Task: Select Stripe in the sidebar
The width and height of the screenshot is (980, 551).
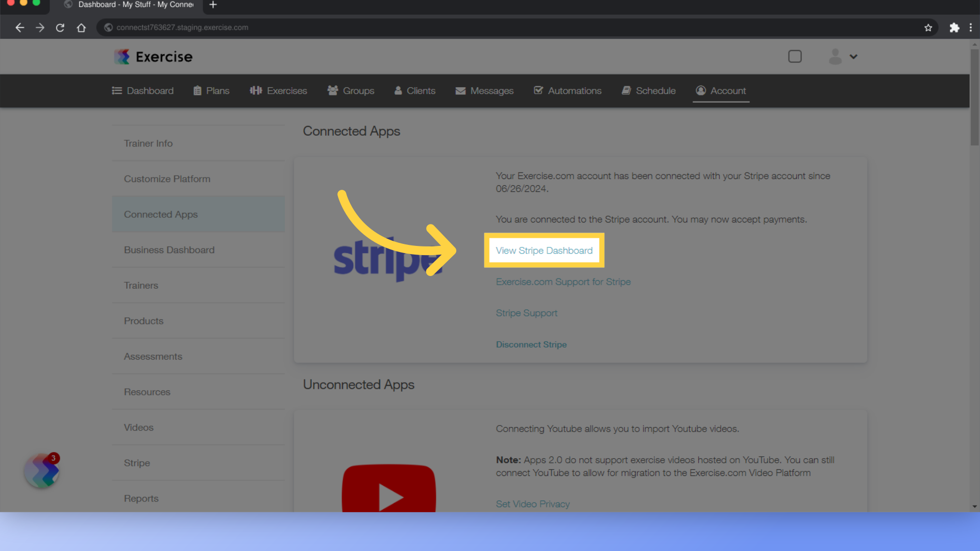Action: click(x=199, y=463)
